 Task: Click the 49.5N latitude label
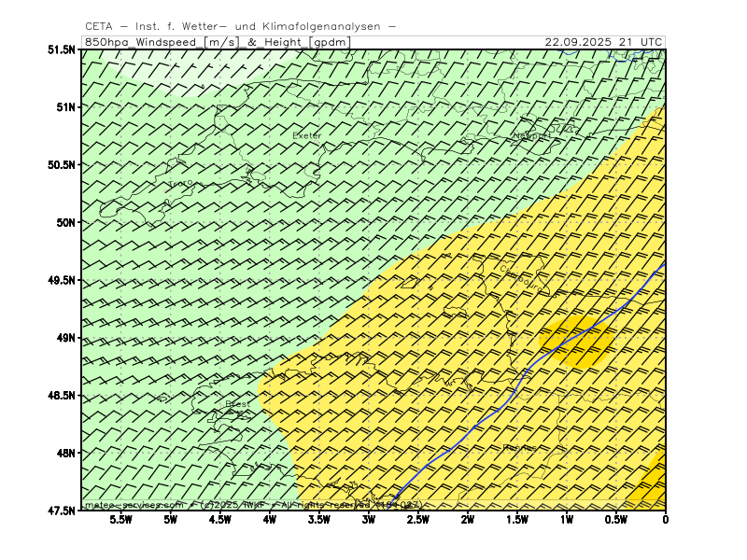(61, 280)
